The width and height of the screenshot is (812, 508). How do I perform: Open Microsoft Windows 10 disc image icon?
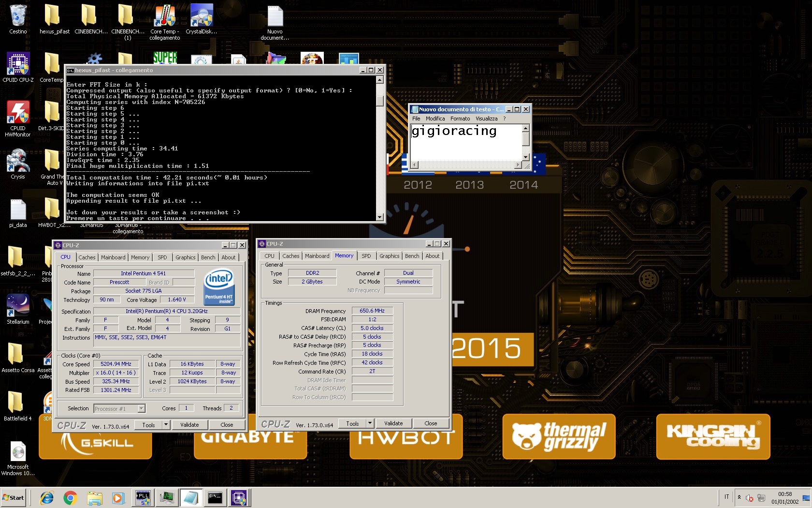18,458
